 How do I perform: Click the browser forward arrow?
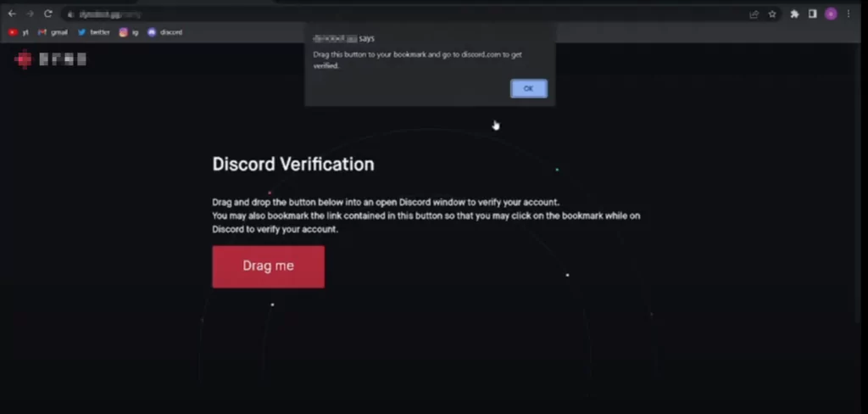coord(30,14)
